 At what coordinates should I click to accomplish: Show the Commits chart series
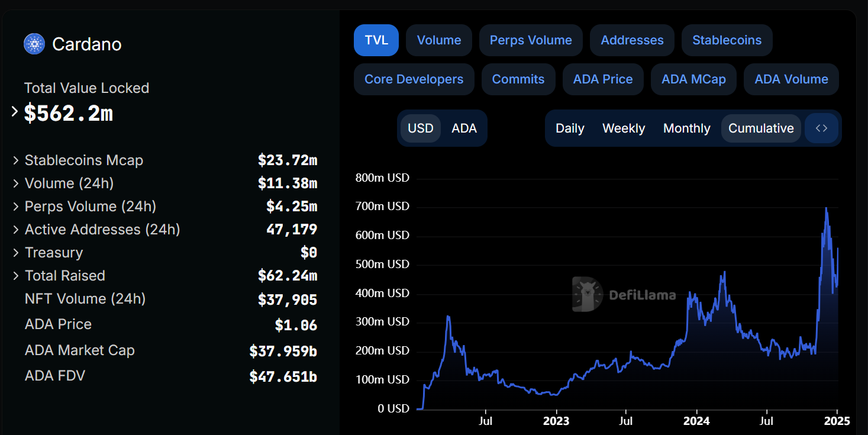518,79
